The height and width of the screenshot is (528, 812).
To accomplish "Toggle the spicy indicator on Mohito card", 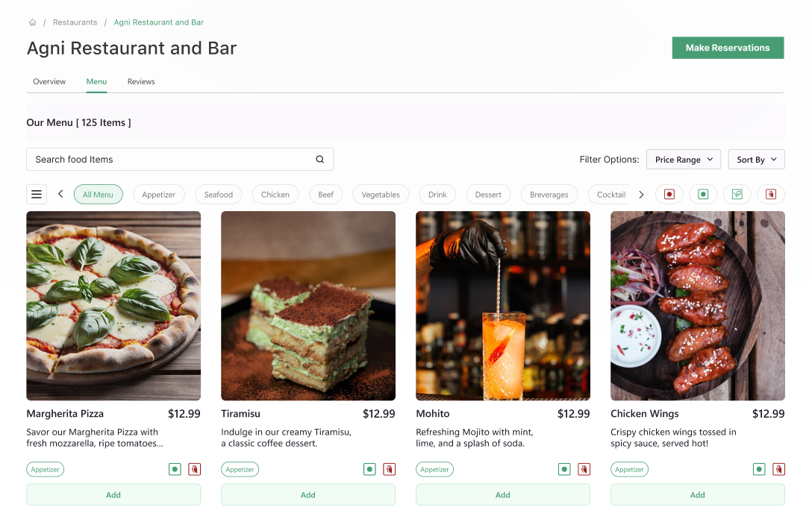I will point(584,469).
